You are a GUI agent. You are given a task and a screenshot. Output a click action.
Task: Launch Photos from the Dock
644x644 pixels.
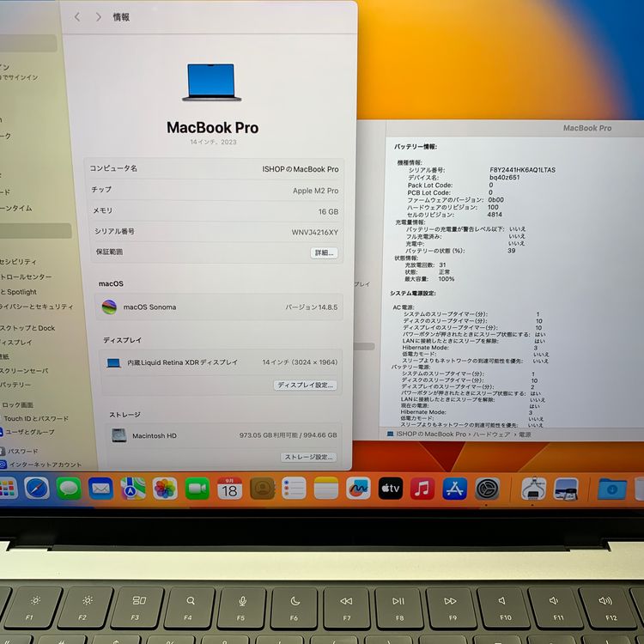point(165,489)
